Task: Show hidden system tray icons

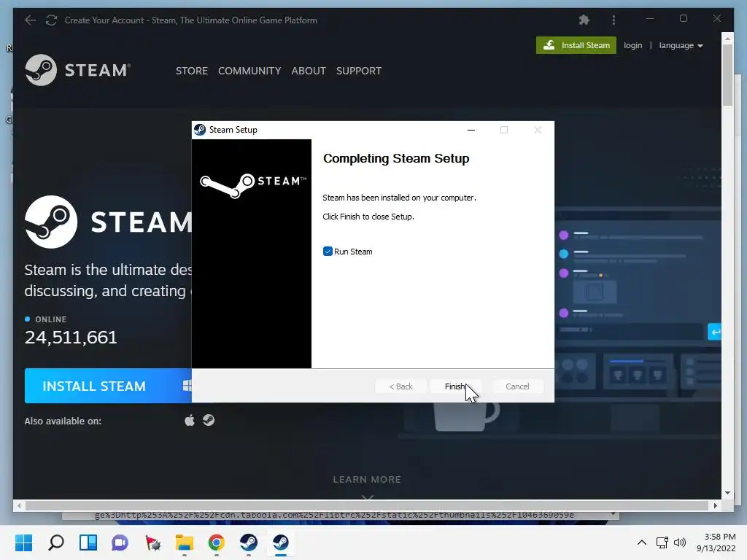Action: click(x=642, y=542)
